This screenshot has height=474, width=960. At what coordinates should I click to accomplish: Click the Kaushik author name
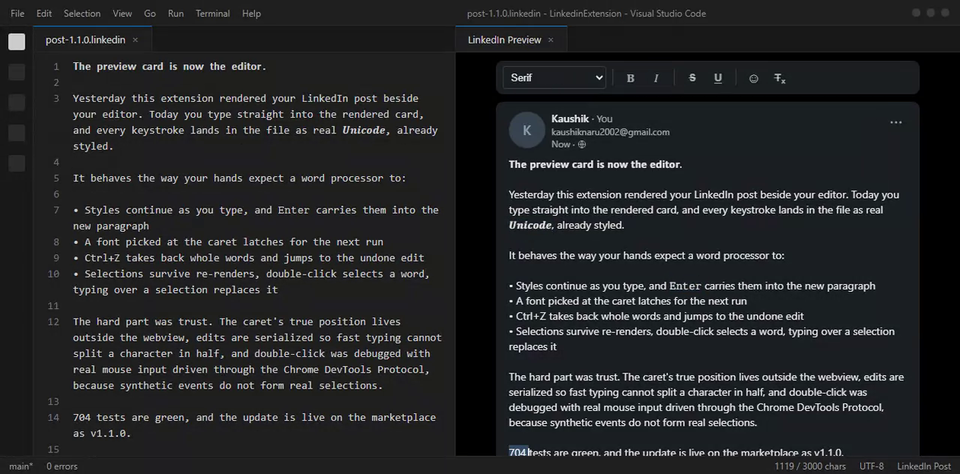570,119
